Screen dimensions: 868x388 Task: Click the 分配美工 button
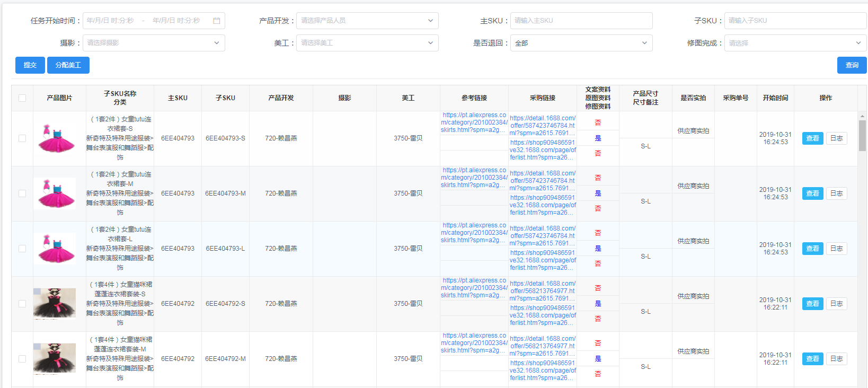click(x=68, y=65)
